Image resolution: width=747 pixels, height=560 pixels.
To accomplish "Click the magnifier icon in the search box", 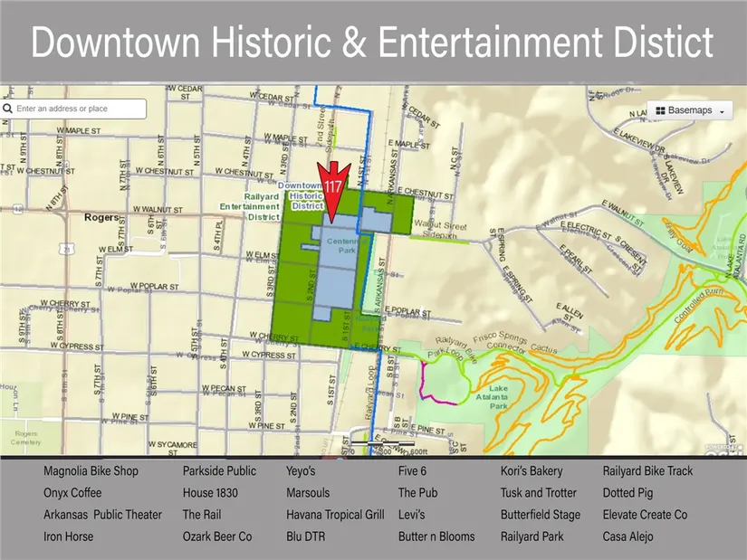I will [8, 109].
